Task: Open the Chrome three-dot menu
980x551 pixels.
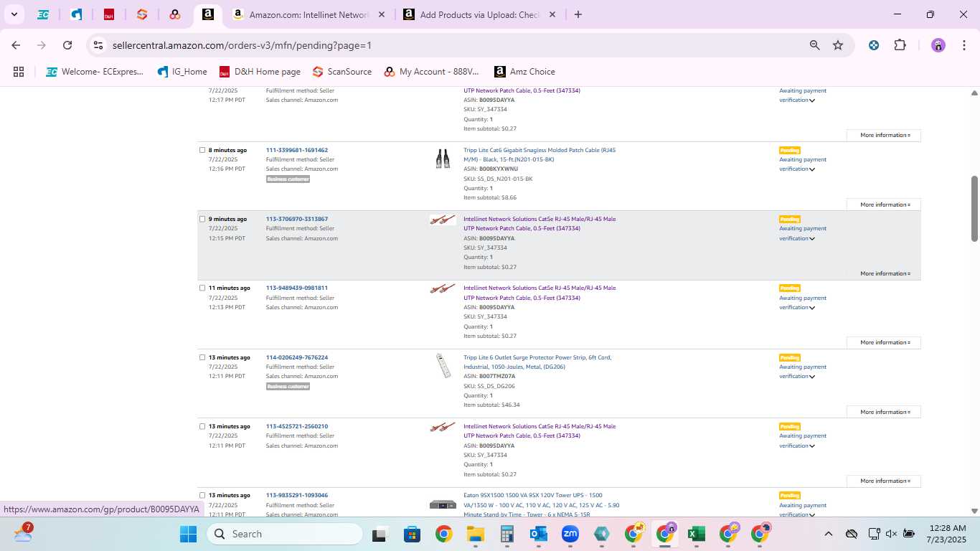Action: (963, 45)
